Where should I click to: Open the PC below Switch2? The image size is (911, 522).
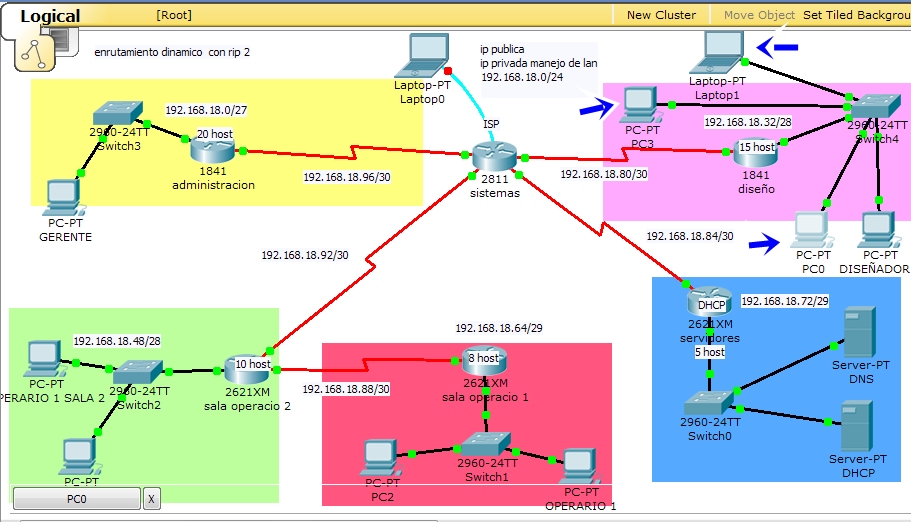click(78, 457)
